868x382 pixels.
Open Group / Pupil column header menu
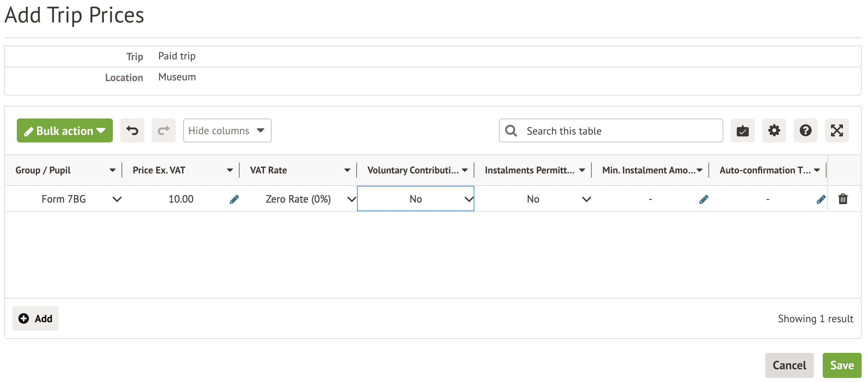(x=112, y=170)
